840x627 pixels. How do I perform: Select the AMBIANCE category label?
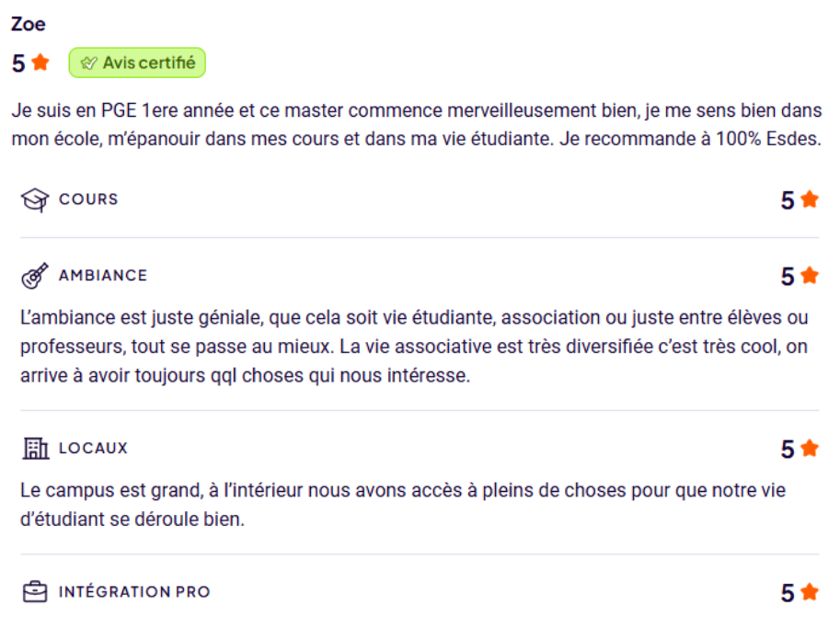coord(103,276)
